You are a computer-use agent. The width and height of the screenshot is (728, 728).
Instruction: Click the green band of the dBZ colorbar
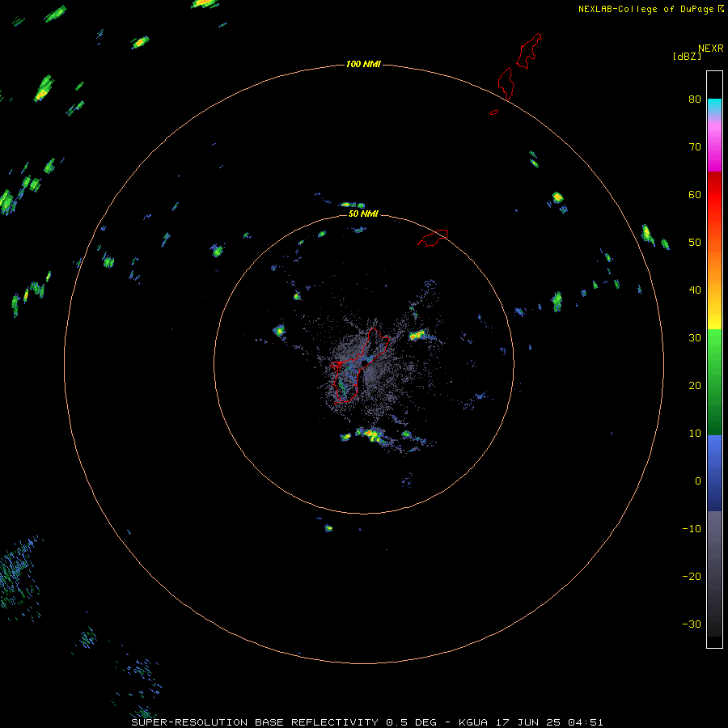714,382
